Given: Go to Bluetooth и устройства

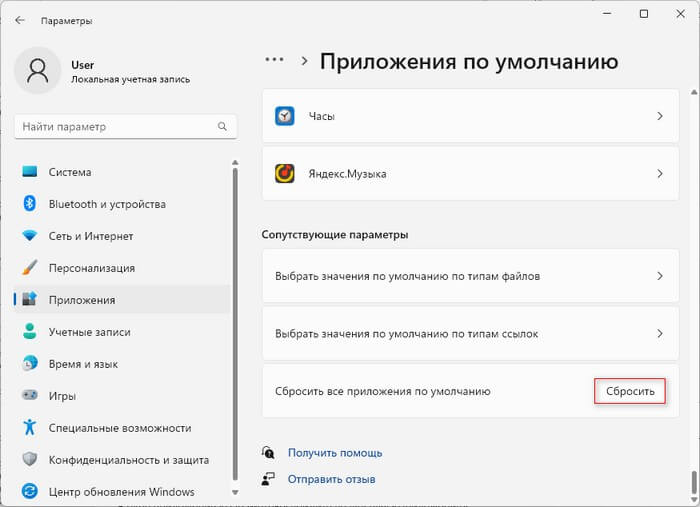Looking at the screenshot, I should coord(121,204).
